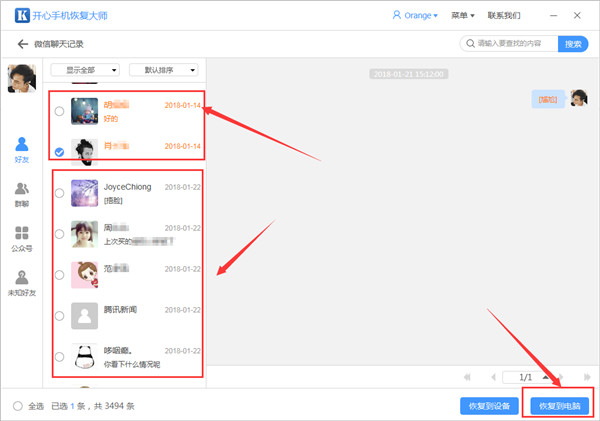Viewport: 600px width, 421px height.
Task: Open the Orange account dropdown
Action: point(418,16)
